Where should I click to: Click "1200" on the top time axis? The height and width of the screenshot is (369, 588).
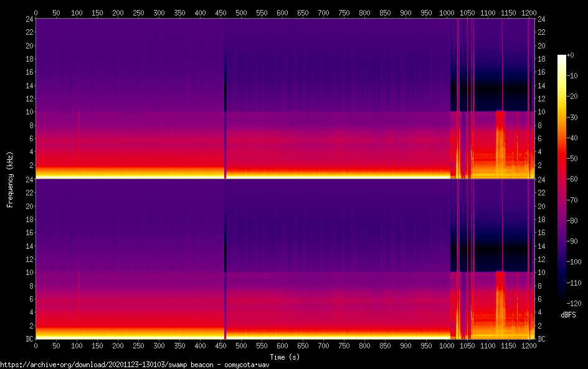(x=529, y=12)
